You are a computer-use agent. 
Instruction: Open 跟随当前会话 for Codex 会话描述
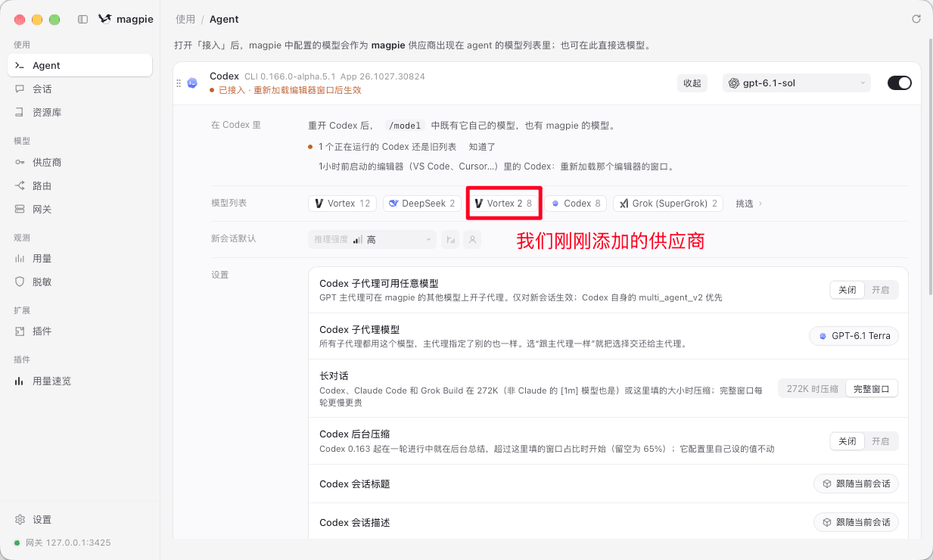click(x=856, y=522)
